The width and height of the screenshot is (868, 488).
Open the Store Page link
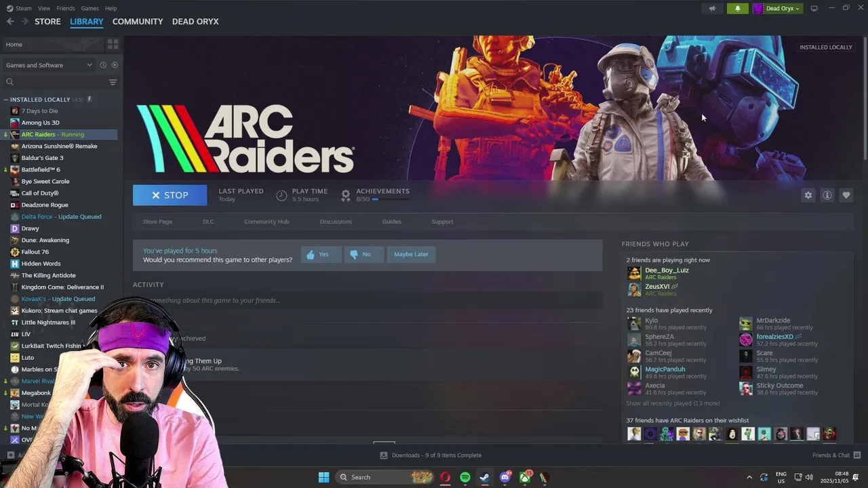pos(157,222)
